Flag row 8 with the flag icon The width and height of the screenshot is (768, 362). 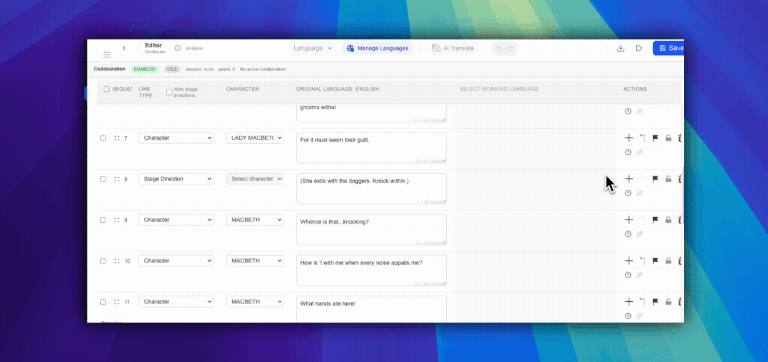click(655, 179)
